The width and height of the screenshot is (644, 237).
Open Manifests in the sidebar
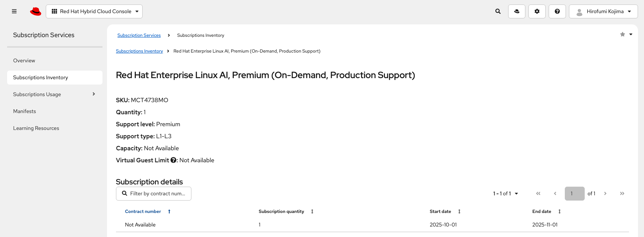(24, 111)
